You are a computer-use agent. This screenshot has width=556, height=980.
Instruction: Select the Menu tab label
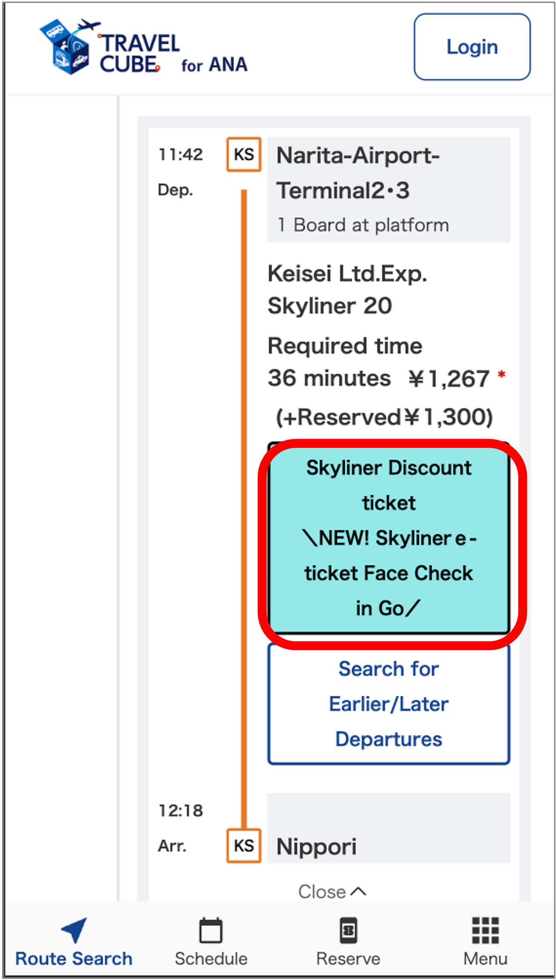tap(485, 959)
